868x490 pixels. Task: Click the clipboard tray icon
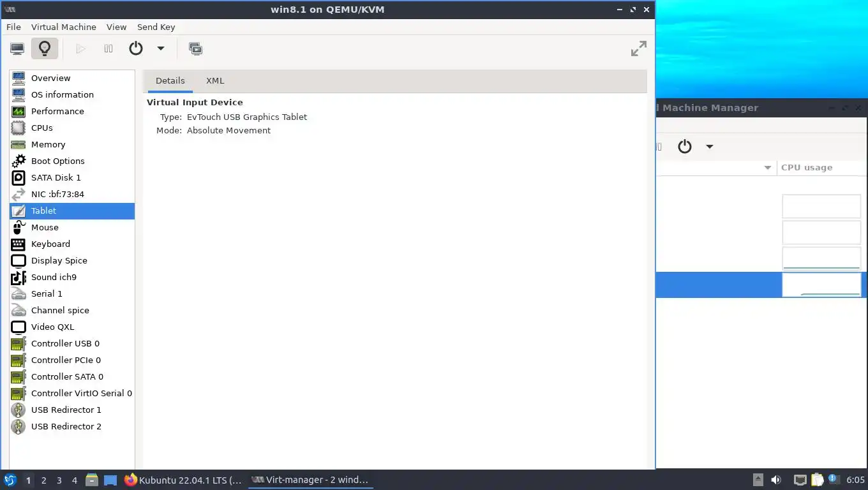pos(818,480)
